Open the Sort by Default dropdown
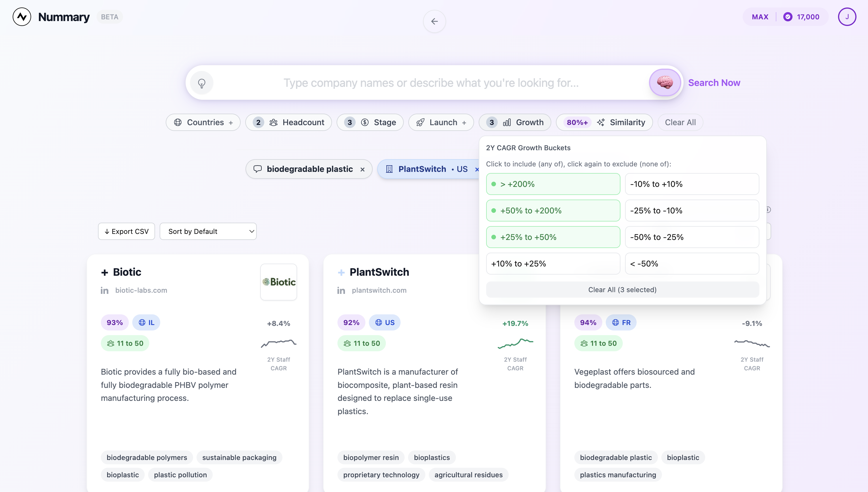 pos(208,232)
